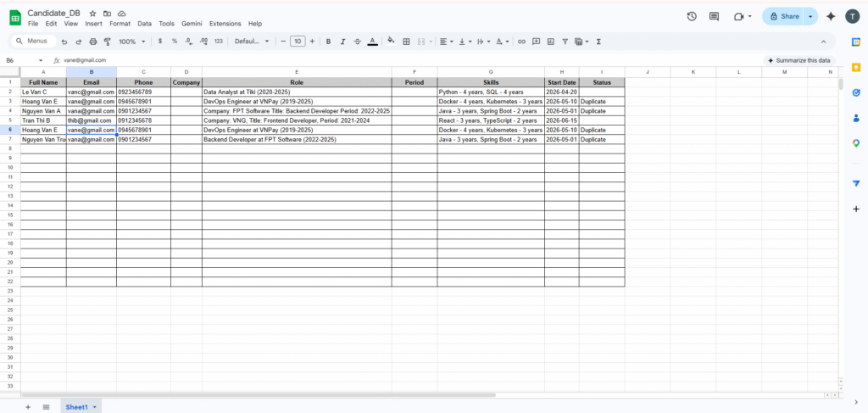Select the paint format tool
Image resolution: width=868 pixels, height=413 pixels.
[105, 41]
